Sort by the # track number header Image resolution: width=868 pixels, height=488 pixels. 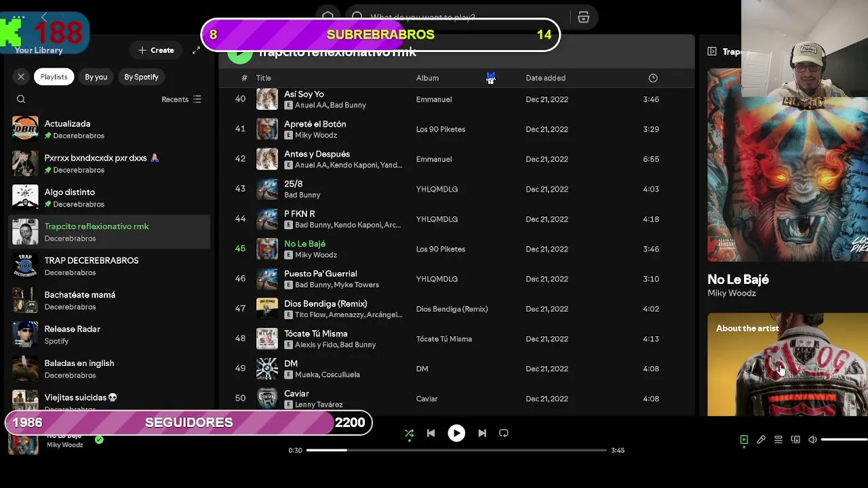click(244, 78)
